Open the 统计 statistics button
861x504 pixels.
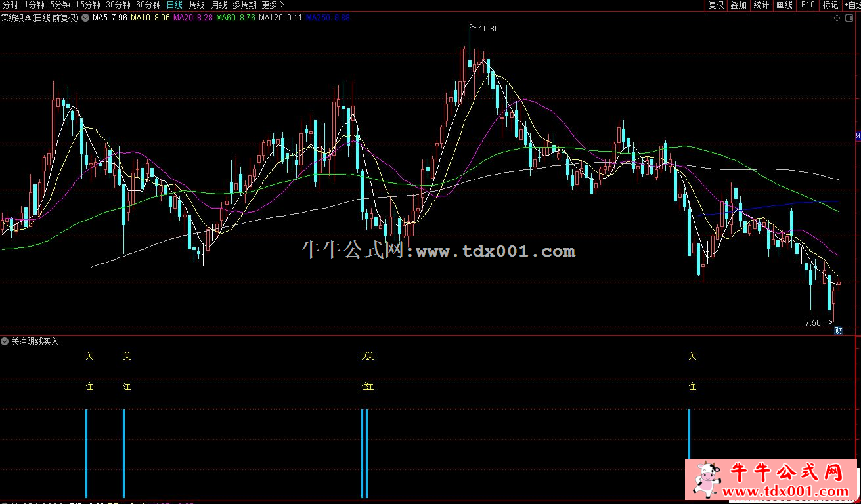coord(761,5)
